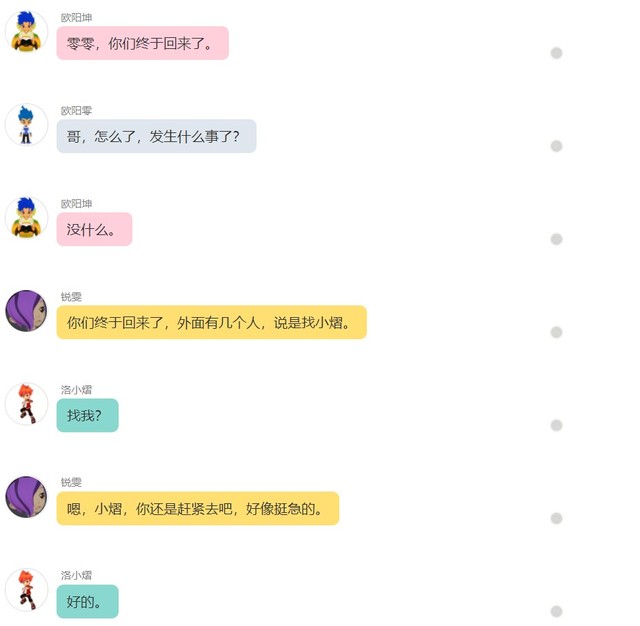The width and height of the screenshot is (640, 626).
Task: Open the sender name 欧阳零 label
Action: (x=76, y=111)
